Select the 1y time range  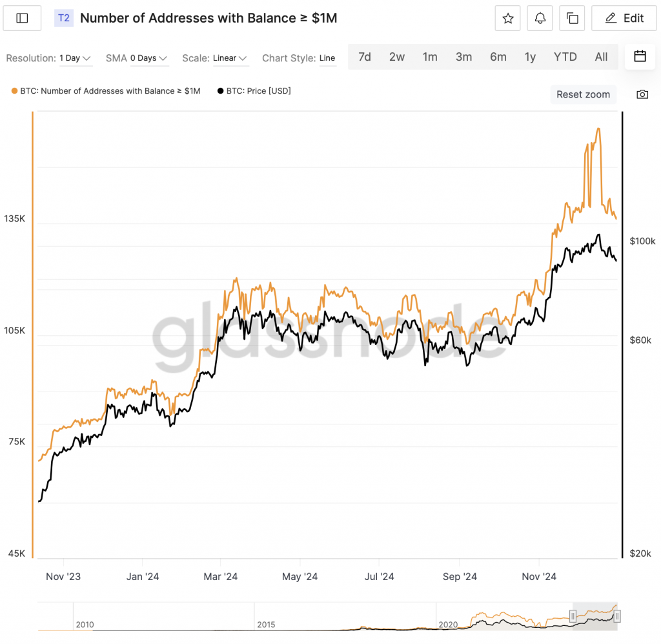530,57
